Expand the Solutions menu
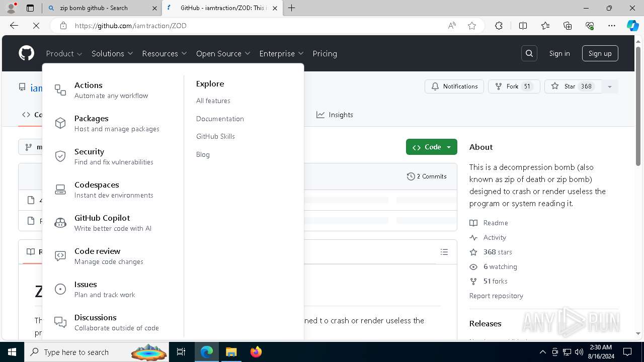The width and height of the screenshot is (644, 362). tap(112, 53)
